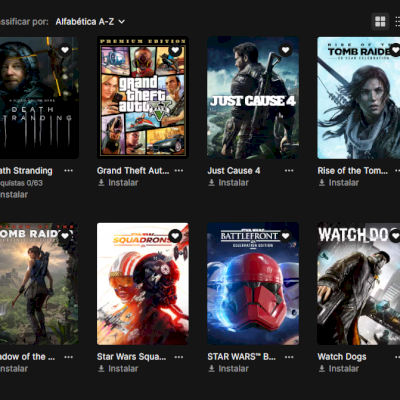Click the Star Wars Squa... title
This screenshot has width=400, height=400.
[131, 357]
